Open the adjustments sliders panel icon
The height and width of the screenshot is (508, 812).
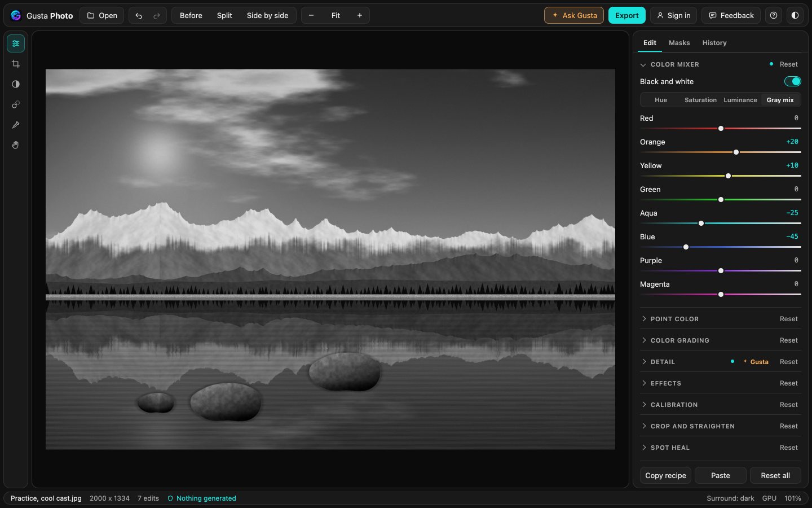(16, 43)
